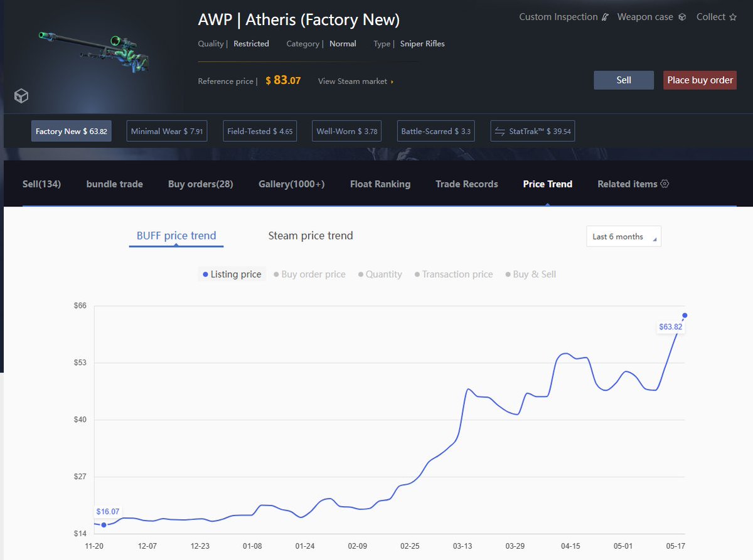Click the Sell button
Screen dimensions: 753x560
[624, 80]
